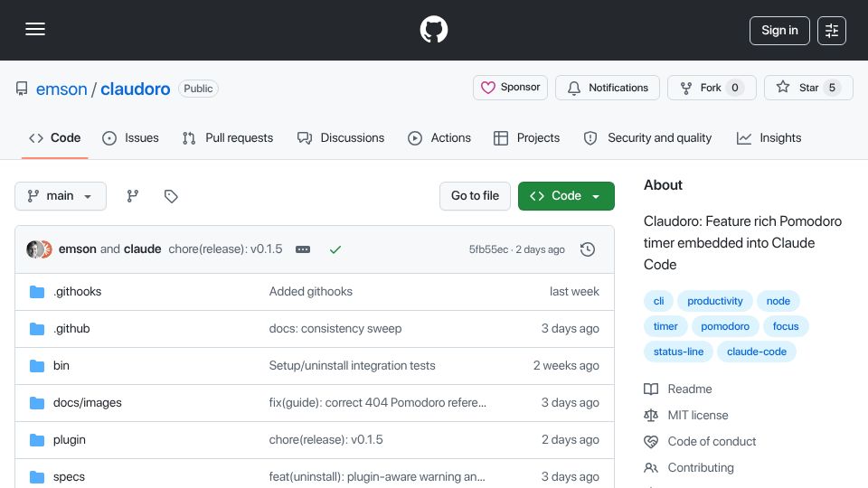Viewport: 868px width, 488px height.
Task: Open commit hash 5fb55ec
Action: (x=488, y=249)
